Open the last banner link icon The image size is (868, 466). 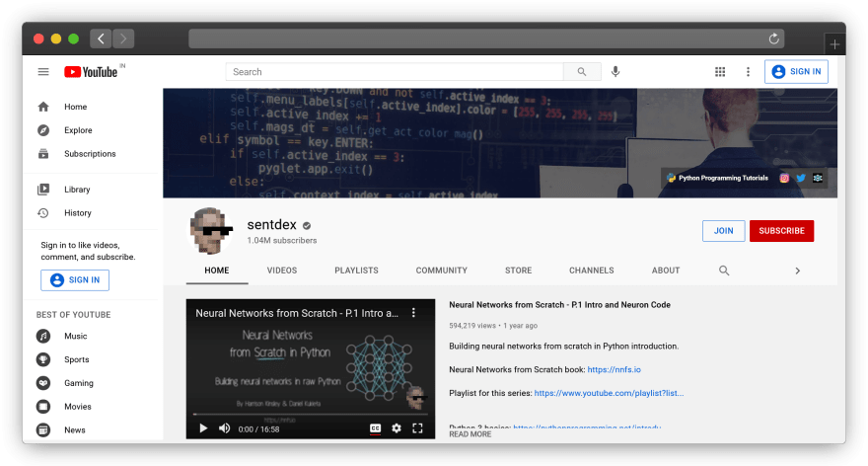coord(817,178)
